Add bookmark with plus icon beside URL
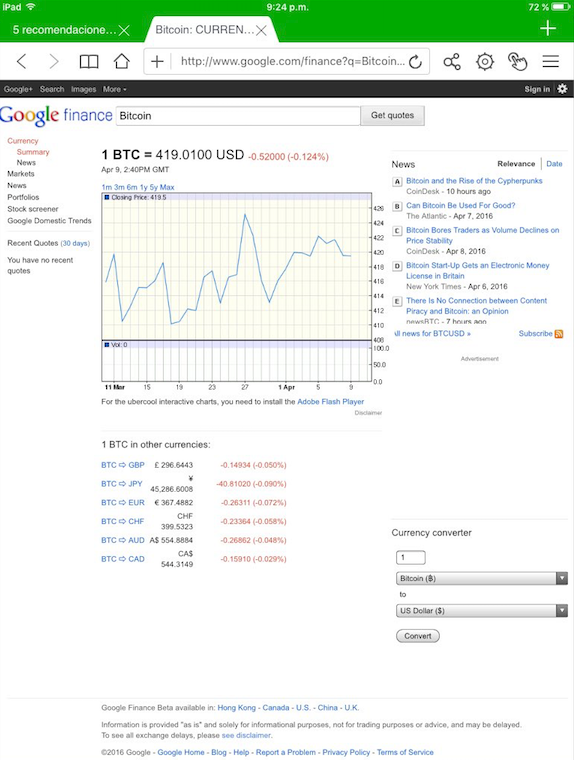574x760 pixels. click(157, 62)
